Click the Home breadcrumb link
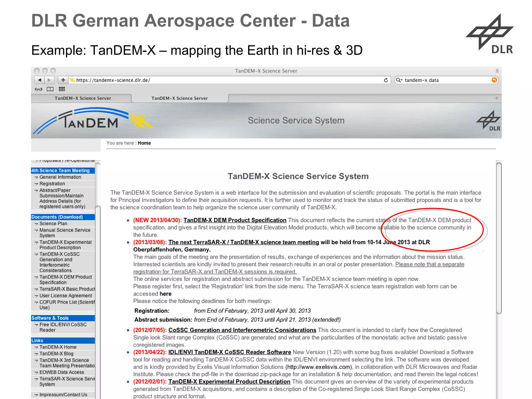532x399 pixels. pos(144,143)
